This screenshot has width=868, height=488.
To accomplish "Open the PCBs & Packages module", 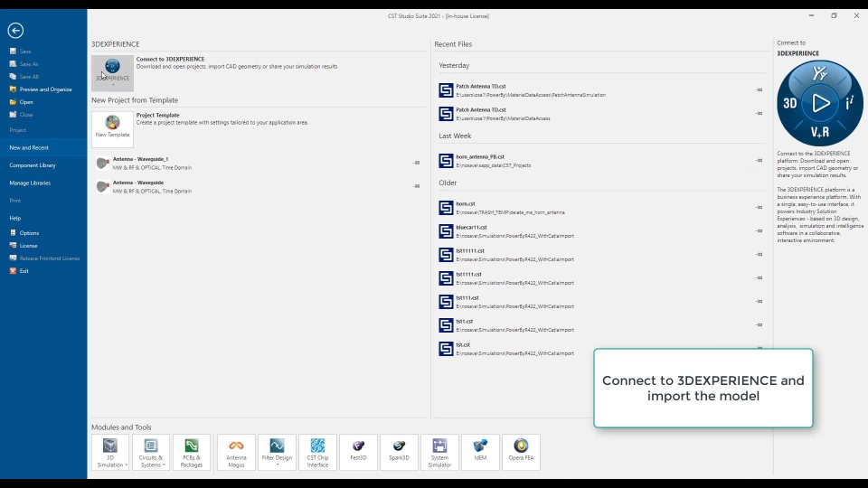I will coord(192,452).
